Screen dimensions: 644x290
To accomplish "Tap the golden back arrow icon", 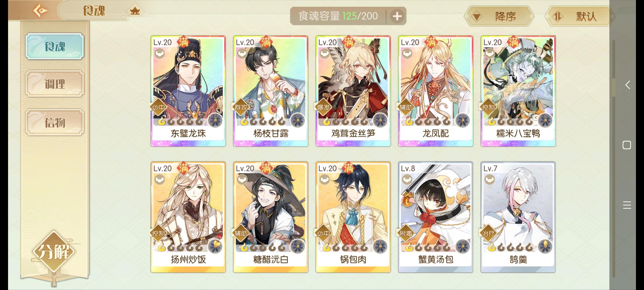I will click(x=40, y=11).
